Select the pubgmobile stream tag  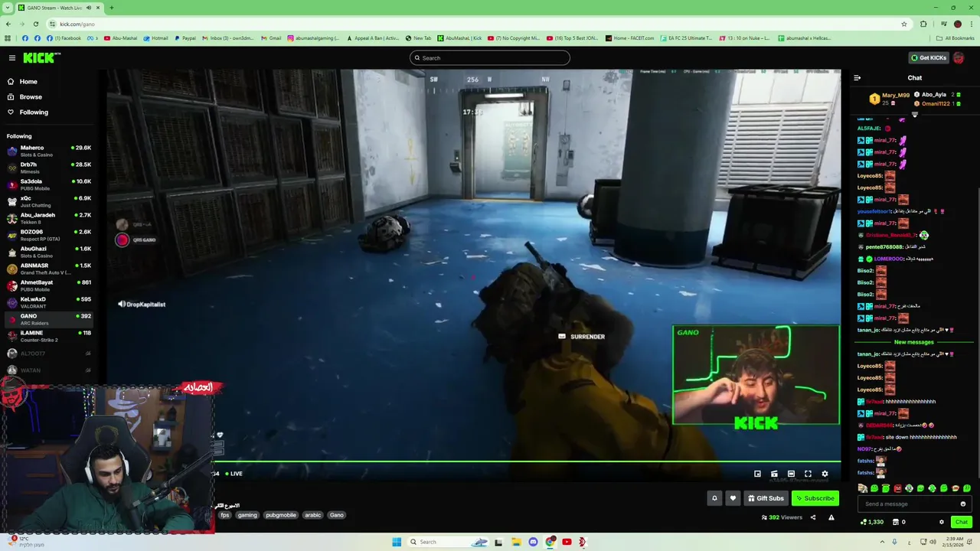tap(280, 515)
